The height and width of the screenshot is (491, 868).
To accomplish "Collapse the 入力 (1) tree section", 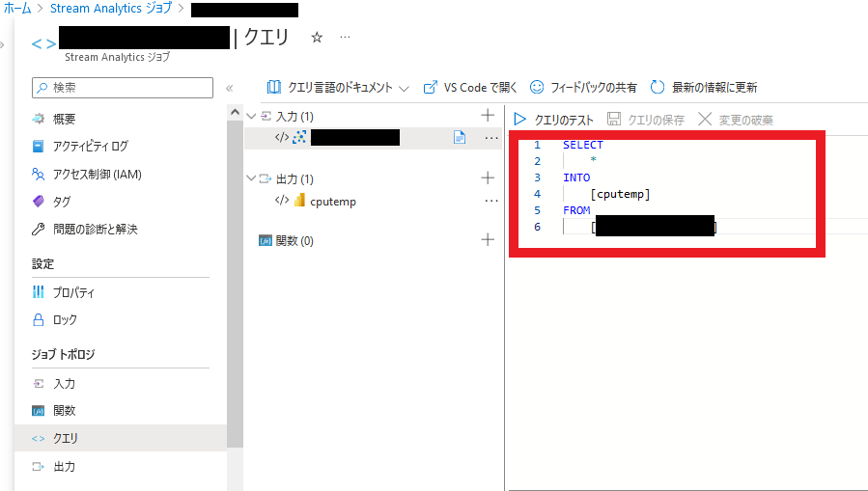I will point(252,116).
